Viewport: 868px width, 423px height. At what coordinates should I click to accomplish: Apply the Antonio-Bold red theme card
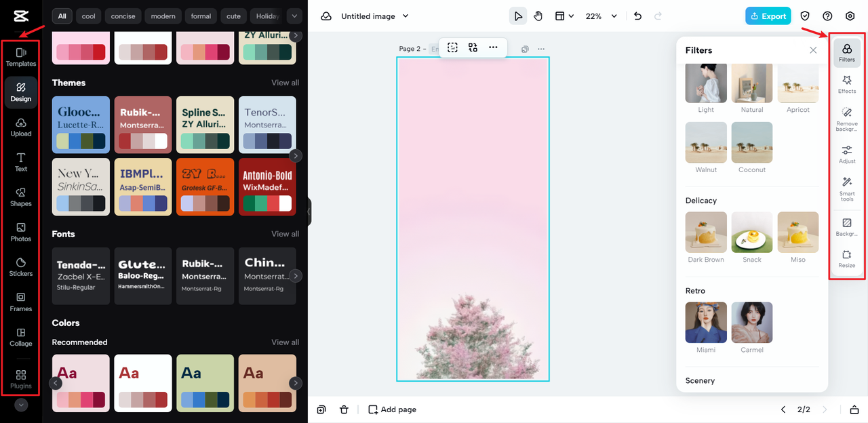(267, 187)
